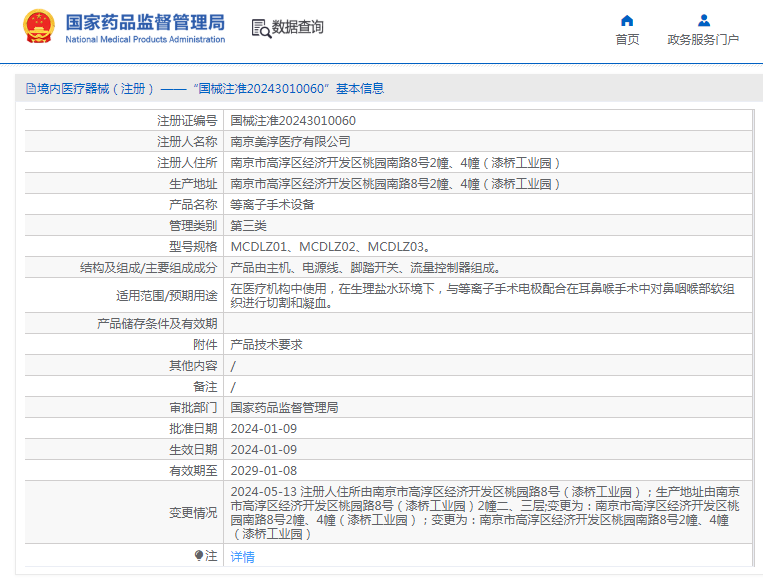This screenshot has width=763, height=581.
Task: Select product name 等离子手术设备
Action: click(272, 205)
